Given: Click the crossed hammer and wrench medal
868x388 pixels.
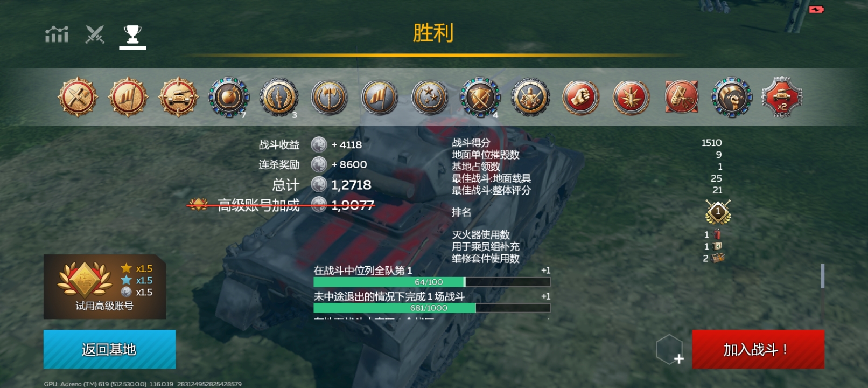Looking at the screenshot, I should [x=78, y=98].
